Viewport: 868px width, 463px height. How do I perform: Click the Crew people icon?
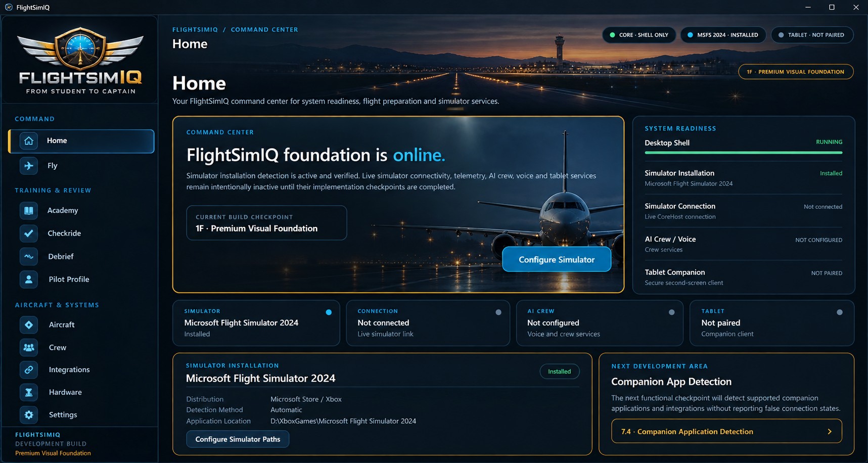click(29, 347)
